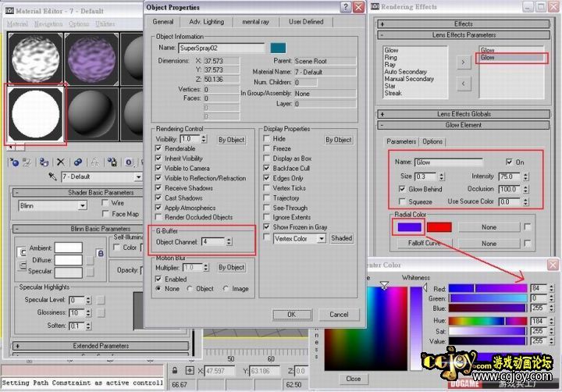Switch to the Adv. Lighting tab

[206, 22]
